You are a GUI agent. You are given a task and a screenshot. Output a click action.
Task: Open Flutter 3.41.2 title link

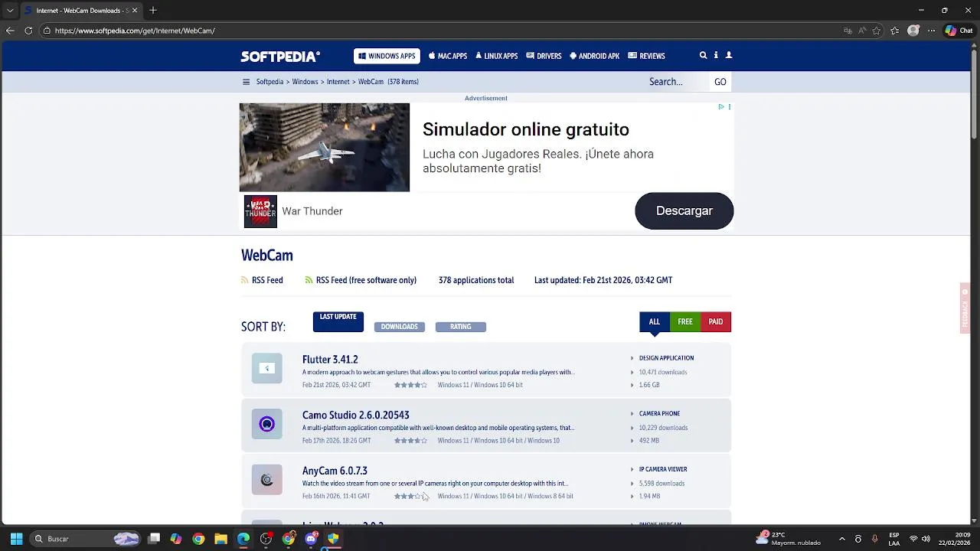330,360
